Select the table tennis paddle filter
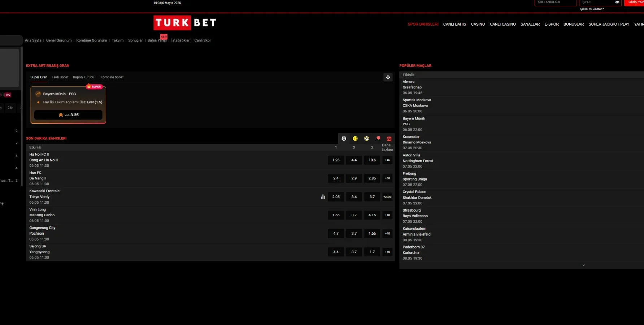 tap(378, 138)
